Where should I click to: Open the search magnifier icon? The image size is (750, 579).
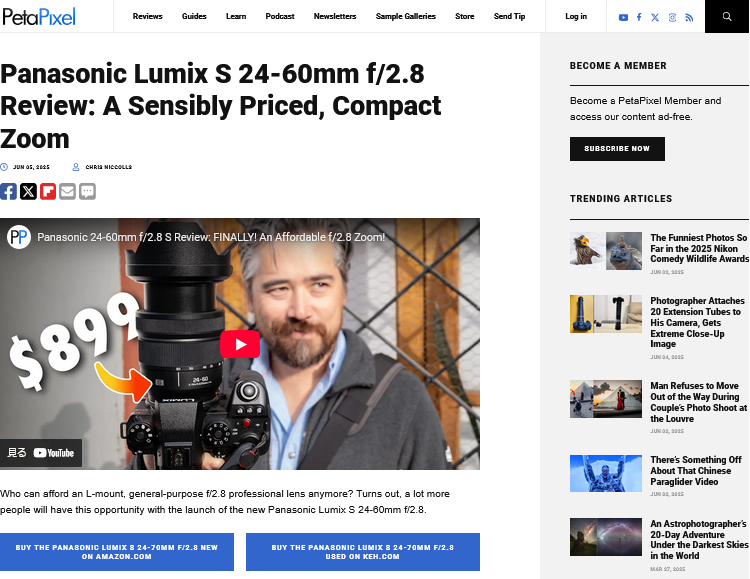pyautogui.click(x=727, y=16)
